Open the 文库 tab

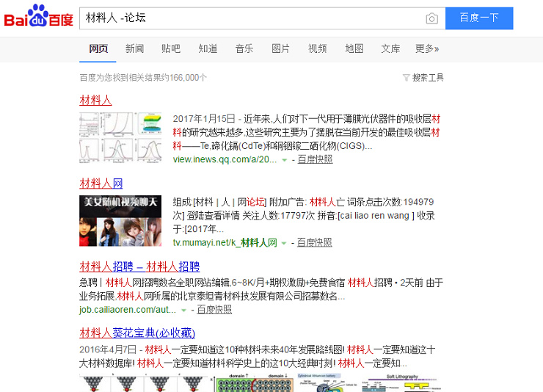pos(390,48)
